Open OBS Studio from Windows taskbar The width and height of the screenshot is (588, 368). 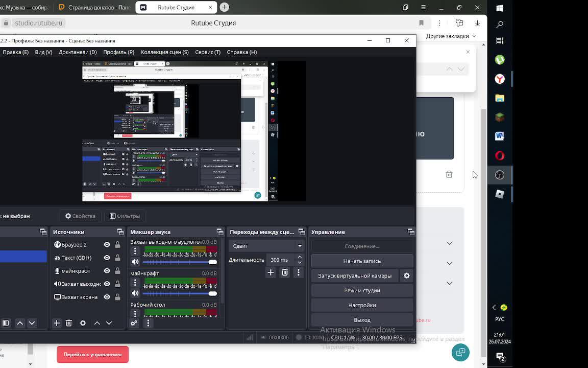500,175
